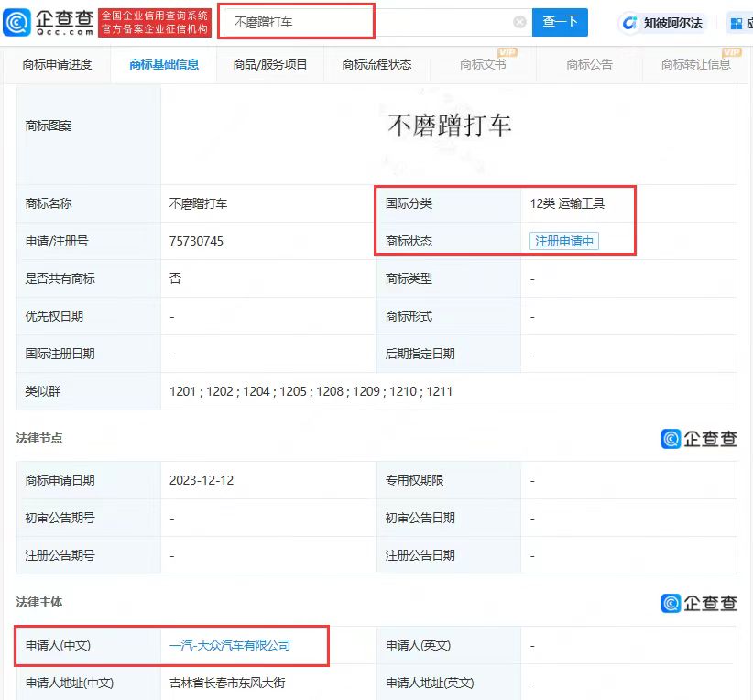Viewport: 753px width, 700px height.
Task: Click the 国际分类 label cell
Action: pos(449,203)
